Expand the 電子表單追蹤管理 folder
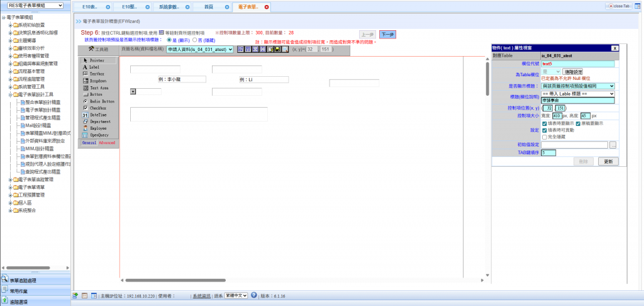The image size is (644, 306). pos(10,179)
